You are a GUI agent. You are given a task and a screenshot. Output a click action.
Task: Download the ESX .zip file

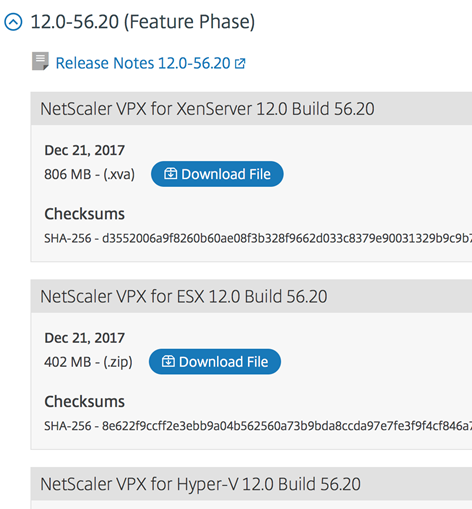[x=215, y=362]
